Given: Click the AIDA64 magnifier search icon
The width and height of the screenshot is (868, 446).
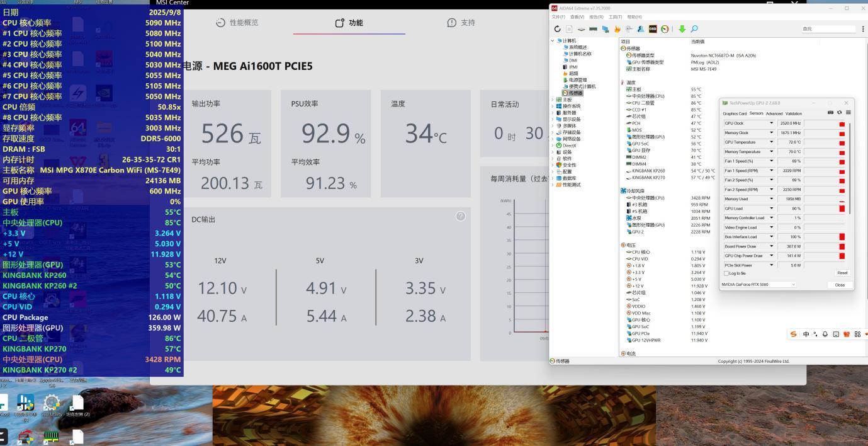Looking at the screenshot, I should (694, 29).
